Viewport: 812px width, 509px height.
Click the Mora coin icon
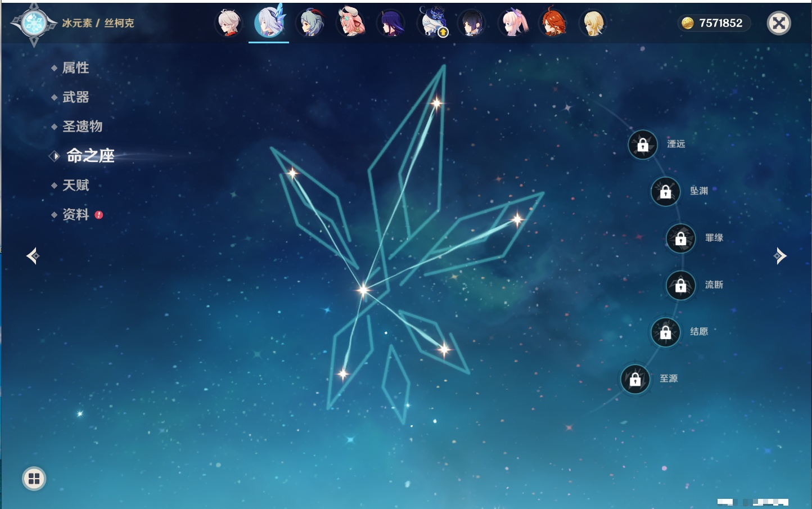coord(687,23)
